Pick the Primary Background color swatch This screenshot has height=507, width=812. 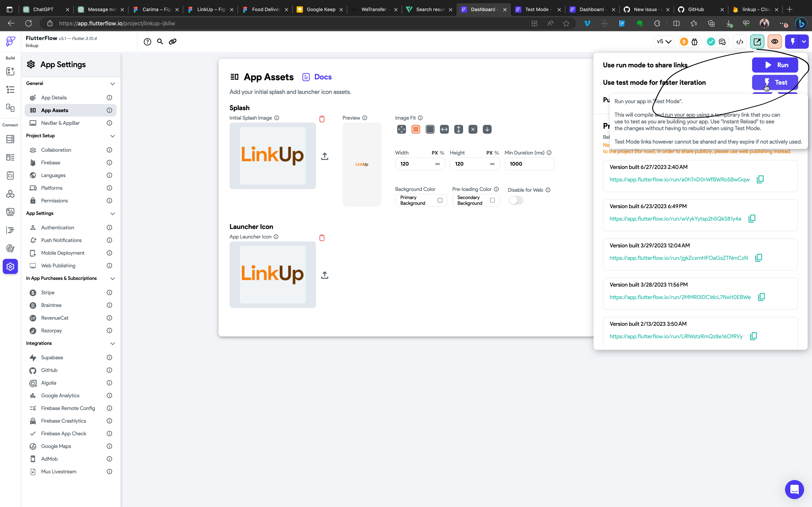pos(440,200)
